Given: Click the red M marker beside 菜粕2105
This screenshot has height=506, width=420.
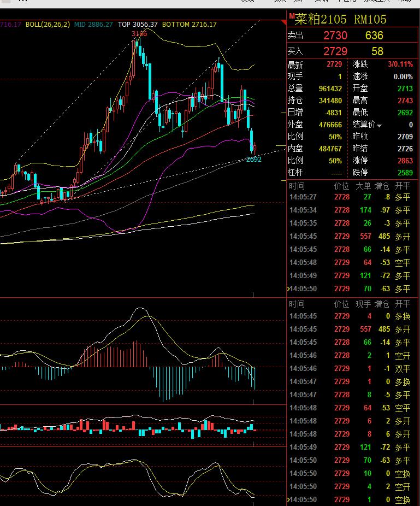Looking at the screenshot, I should (x=292, y=16).
